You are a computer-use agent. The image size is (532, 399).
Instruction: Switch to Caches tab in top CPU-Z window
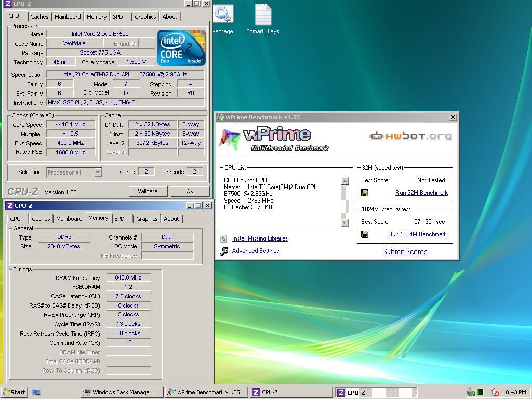pos(39,17)
